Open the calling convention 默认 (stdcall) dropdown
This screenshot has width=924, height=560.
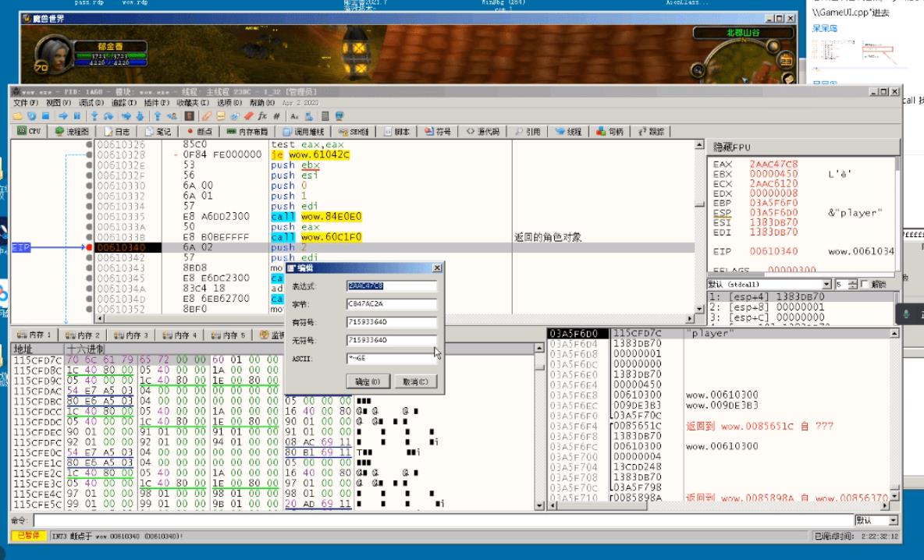point(826,285)
